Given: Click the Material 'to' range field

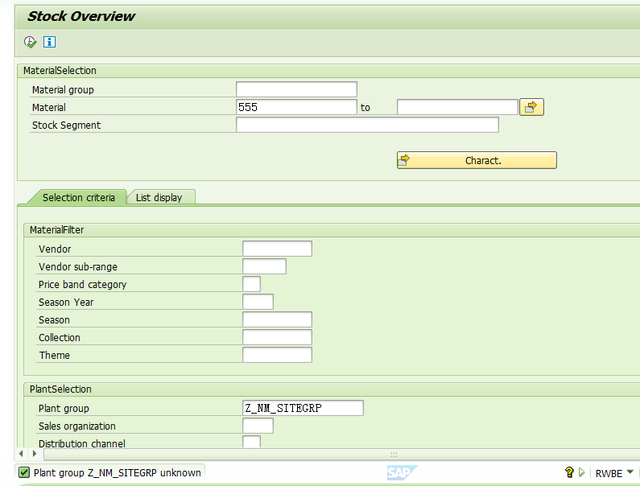Looking at the screenshot, I should tap(458, 107).
